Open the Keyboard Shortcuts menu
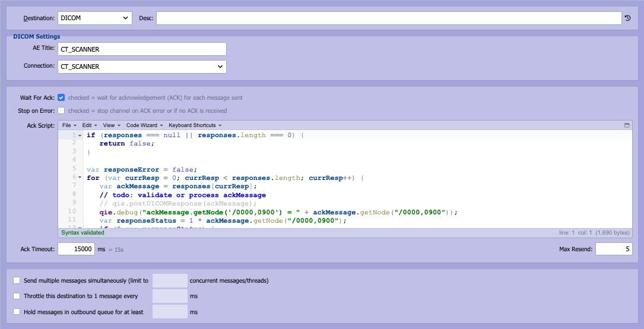644x329 pixels. pyautogui.click(x=195, y=125)
